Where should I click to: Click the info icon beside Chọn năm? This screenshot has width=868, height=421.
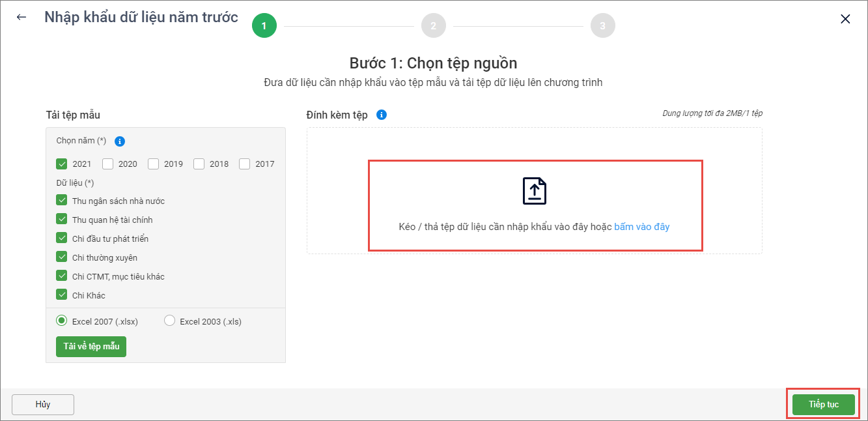pos(119,141)
